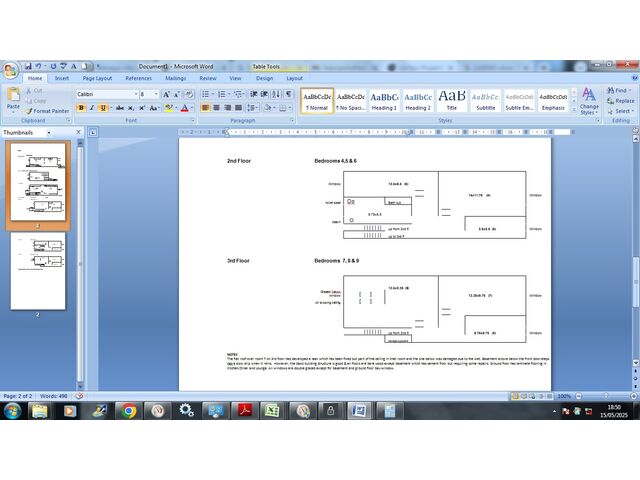Click the Change Styles icon
Screen dimensions: 640x480
tap(589, 100)
